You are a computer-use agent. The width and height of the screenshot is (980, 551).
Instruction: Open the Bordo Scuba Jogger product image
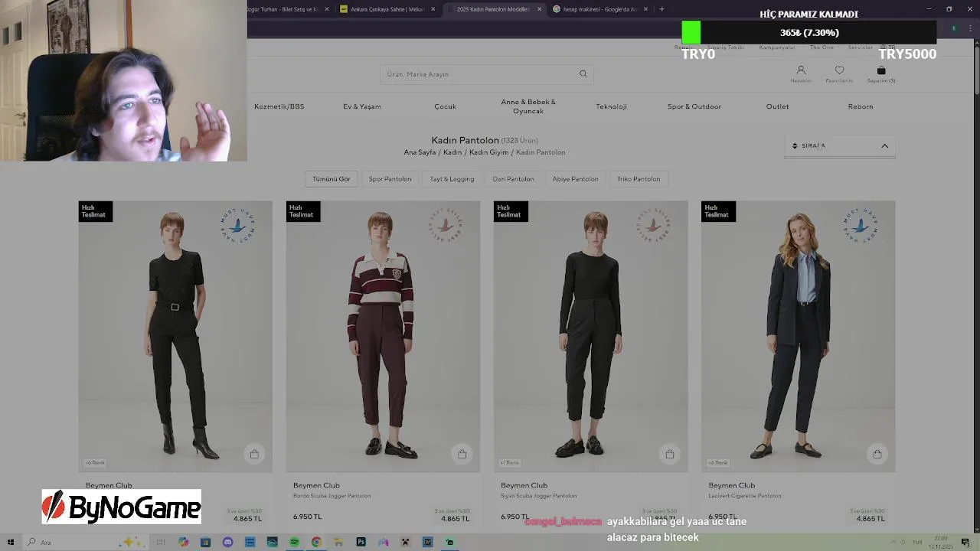pos(383,336)
